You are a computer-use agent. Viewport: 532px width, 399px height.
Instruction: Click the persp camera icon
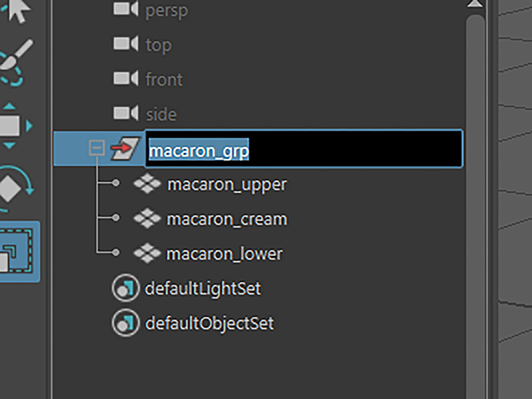126,9
